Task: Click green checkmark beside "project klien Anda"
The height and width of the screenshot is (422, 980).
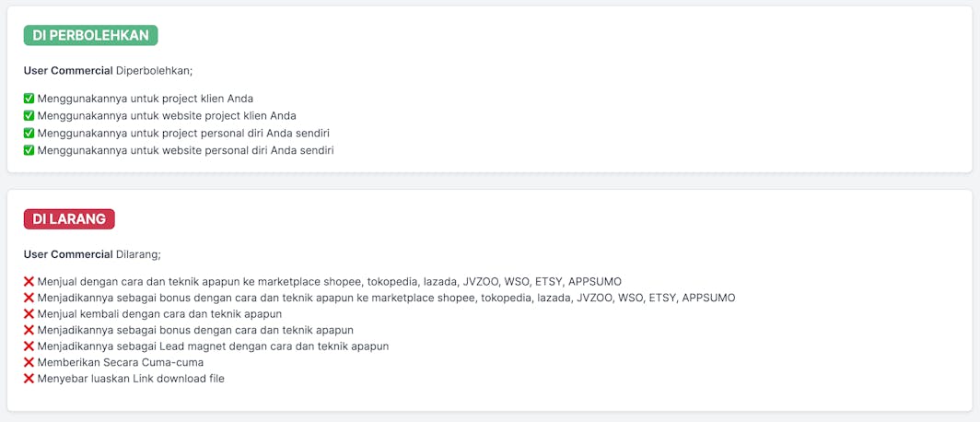Action: tap(29, 99)
